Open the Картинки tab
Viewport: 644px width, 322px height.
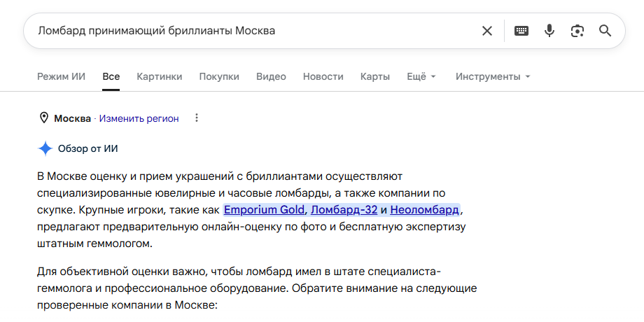point(160,77)
